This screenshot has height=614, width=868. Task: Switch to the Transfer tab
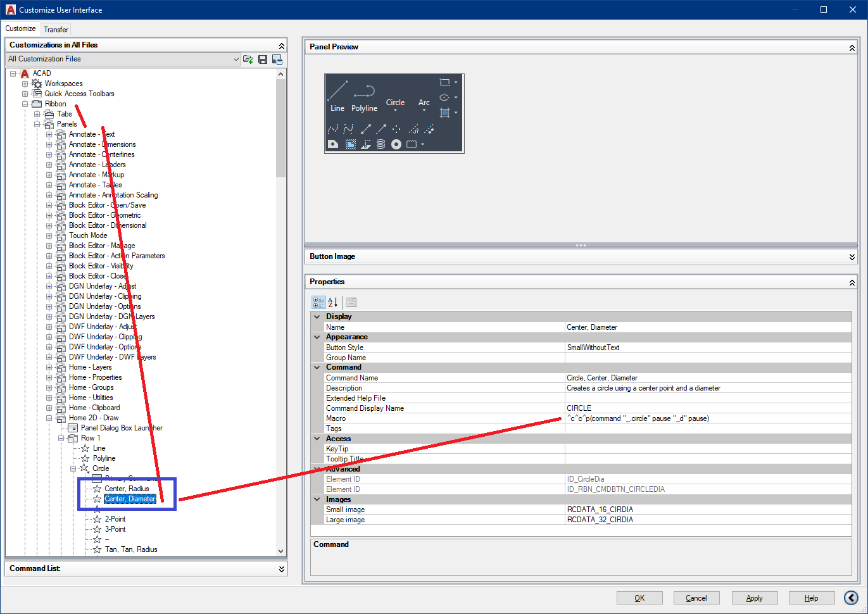(x=56, y=29)
